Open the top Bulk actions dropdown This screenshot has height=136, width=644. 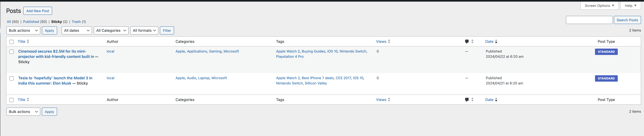(23, 31)
